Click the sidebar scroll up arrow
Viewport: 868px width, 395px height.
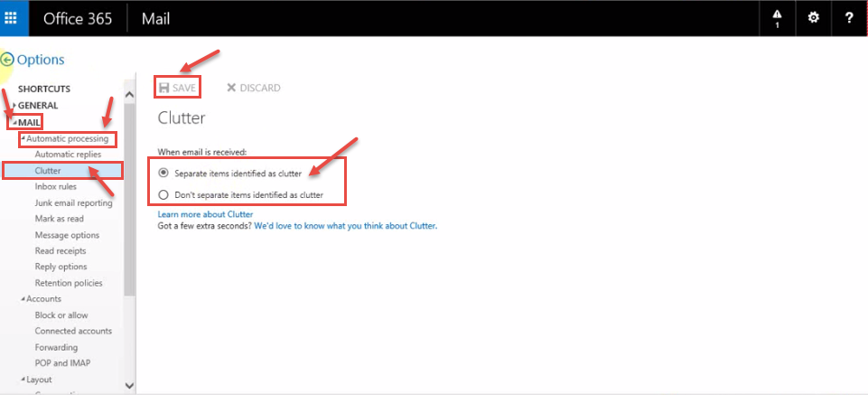tap(129, 94)
